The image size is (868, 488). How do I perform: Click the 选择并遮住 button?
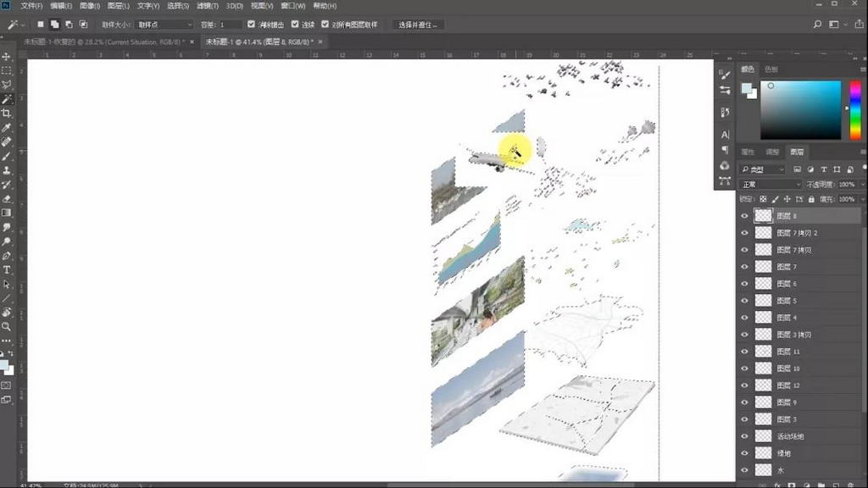tap(418, 25)
